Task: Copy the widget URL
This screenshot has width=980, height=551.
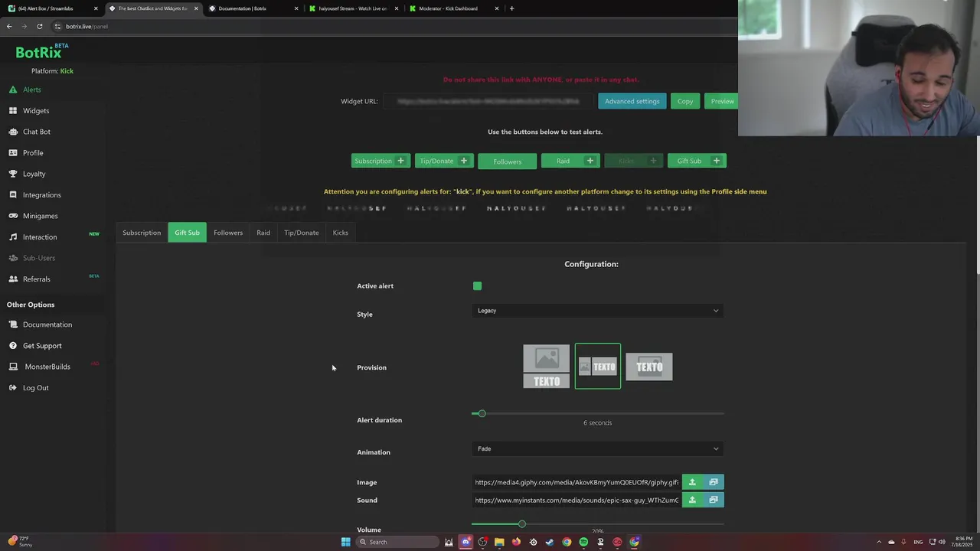Action: (685, 101)
